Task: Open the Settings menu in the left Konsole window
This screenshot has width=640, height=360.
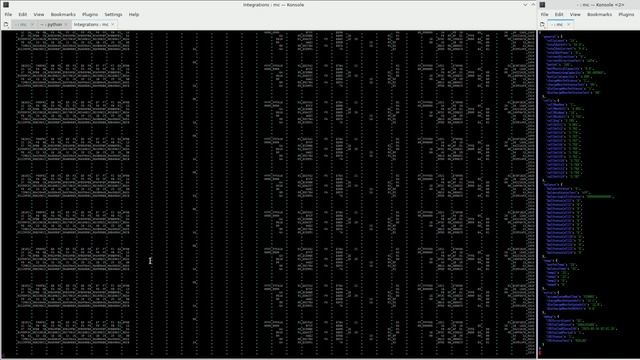Action: coord(113,14)
